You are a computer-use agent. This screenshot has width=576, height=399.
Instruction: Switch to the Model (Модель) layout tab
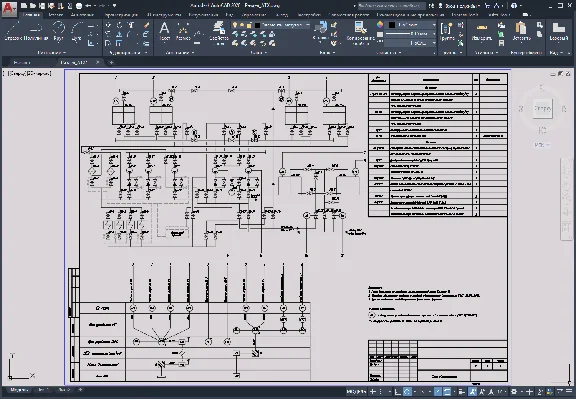18,390
